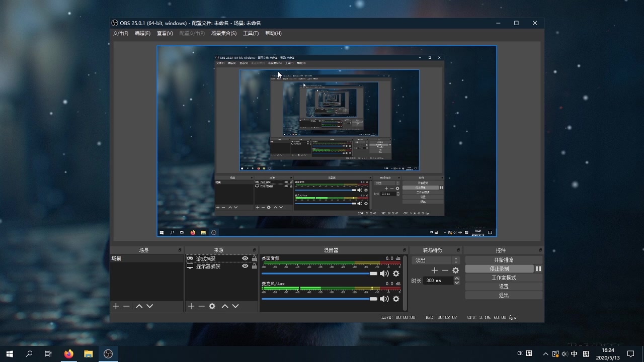Click the add source plus icon
Image resolution: width=644 pixels, height=362 pixels.
[x=191, y=306]
